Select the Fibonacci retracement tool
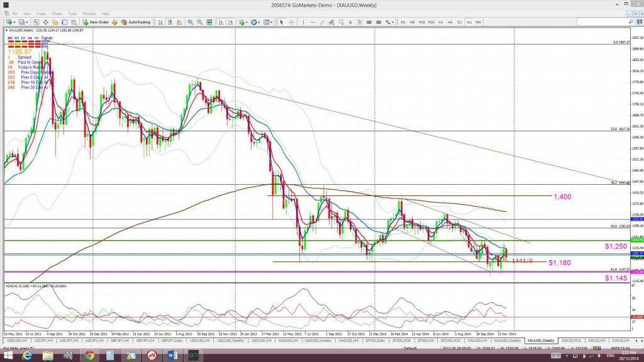 tap(341, 22)
